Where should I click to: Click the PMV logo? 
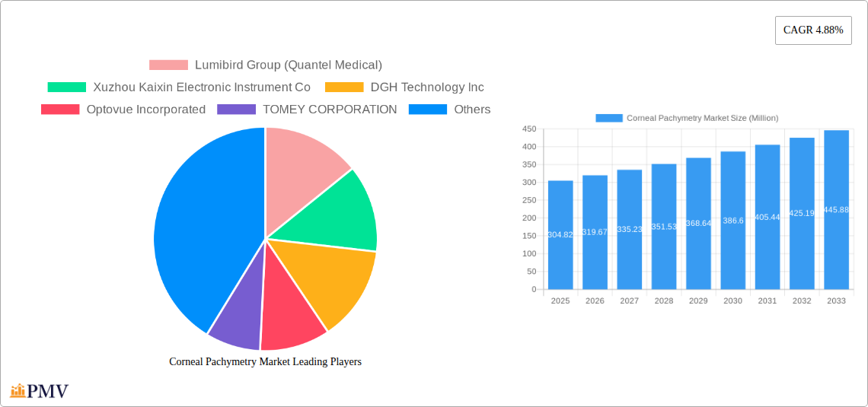coord(40,391)
